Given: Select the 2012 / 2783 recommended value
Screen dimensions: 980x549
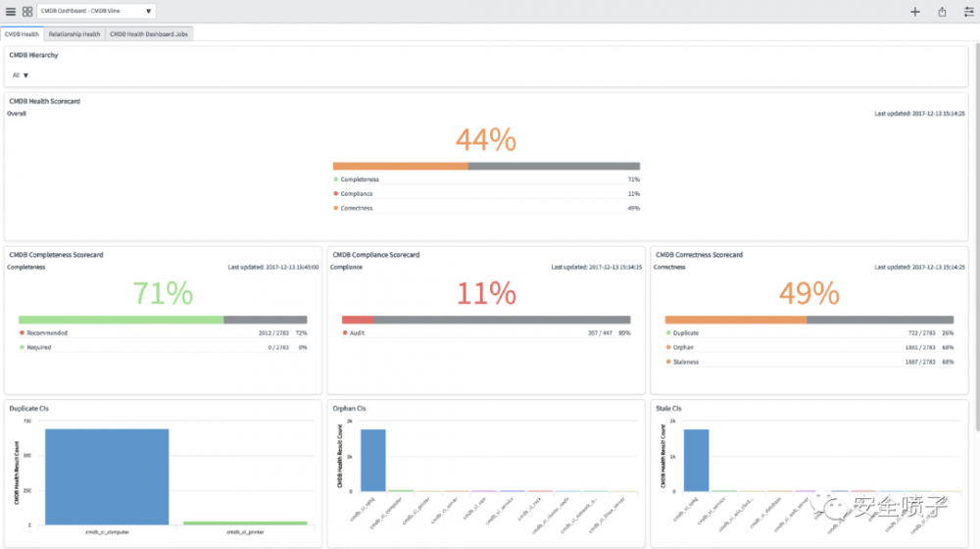Looking at the screenshot, I should coord(273,333).
